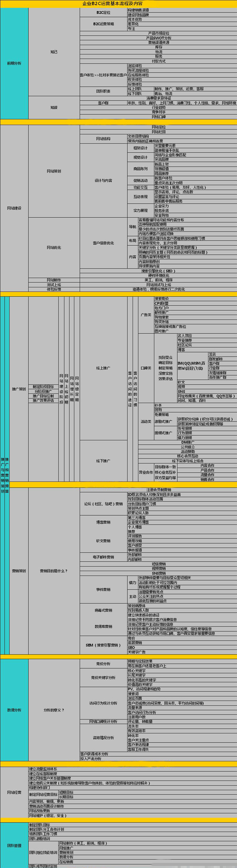Viewport: 237px width, 868px height.
Task: Click the SEM（搜索引擎营销）cell
Action: pos(103,645)
